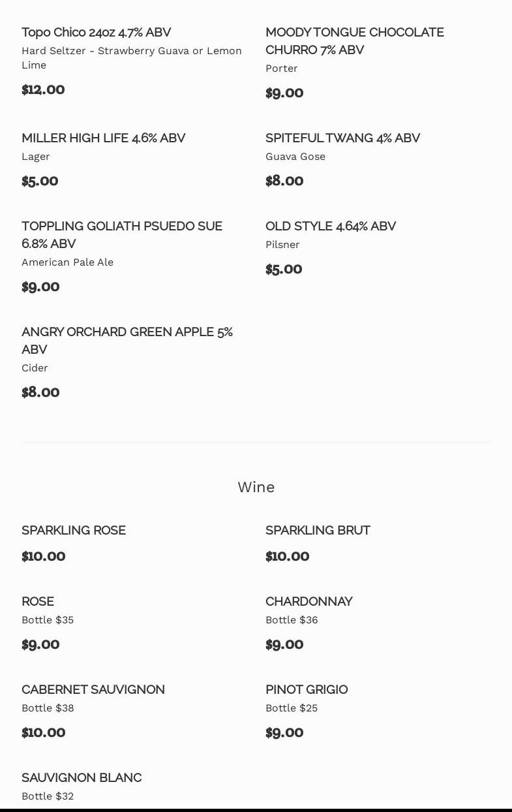Viewport: 512px width, 812px height.
Task: Open the Miller High Life menu item
Action: tap(103, 138)
